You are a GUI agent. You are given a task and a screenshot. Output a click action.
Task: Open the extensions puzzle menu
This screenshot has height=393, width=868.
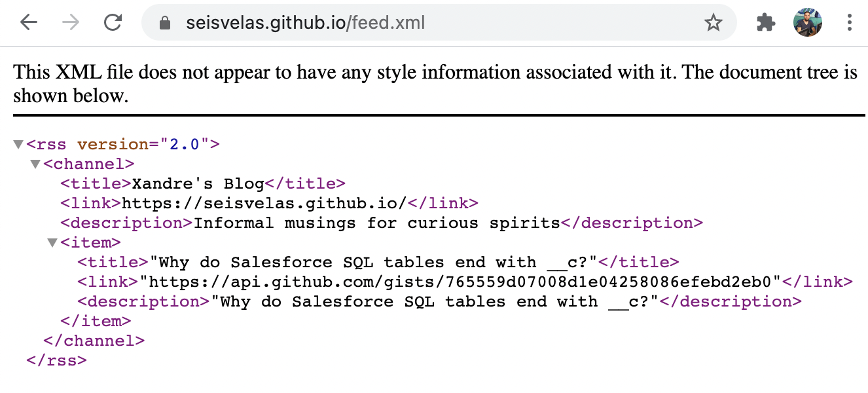pyautogui.click(x=765, y=24)
